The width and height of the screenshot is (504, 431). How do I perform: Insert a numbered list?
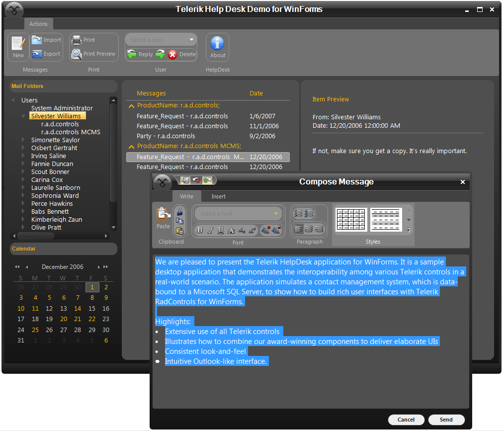(309, 213)
